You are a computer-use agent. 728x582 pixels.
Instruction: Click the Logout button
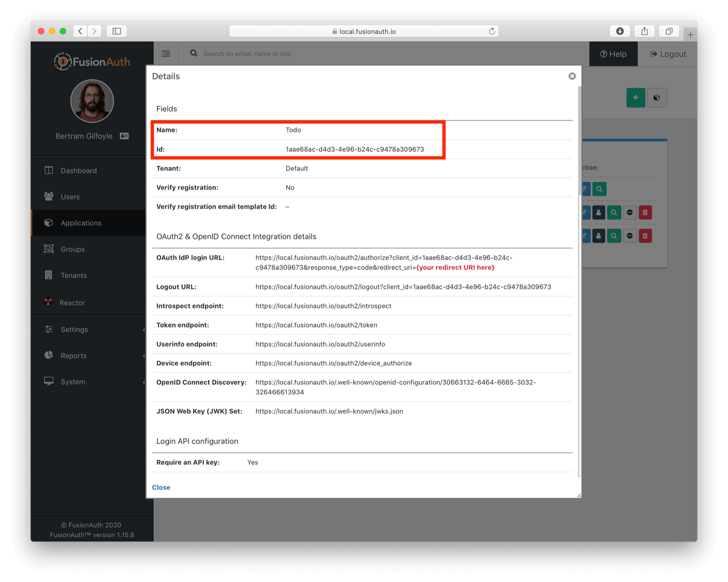[667, 54]
